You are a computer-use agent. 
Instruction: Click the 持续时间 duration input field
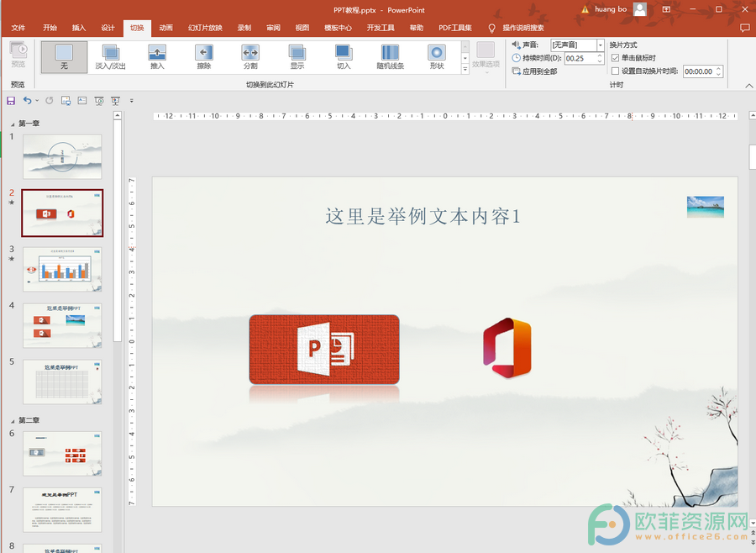(x=580, y=58)
